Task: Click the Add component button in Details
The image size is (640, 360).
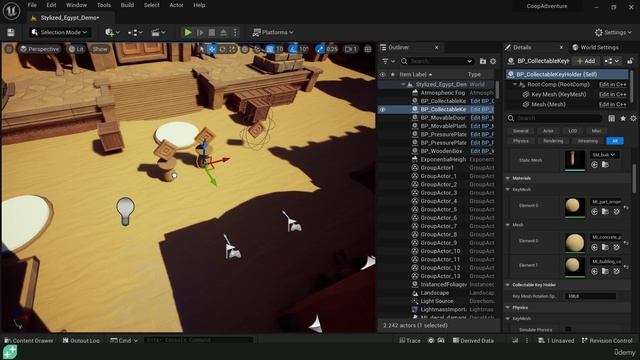Action: 586,61
